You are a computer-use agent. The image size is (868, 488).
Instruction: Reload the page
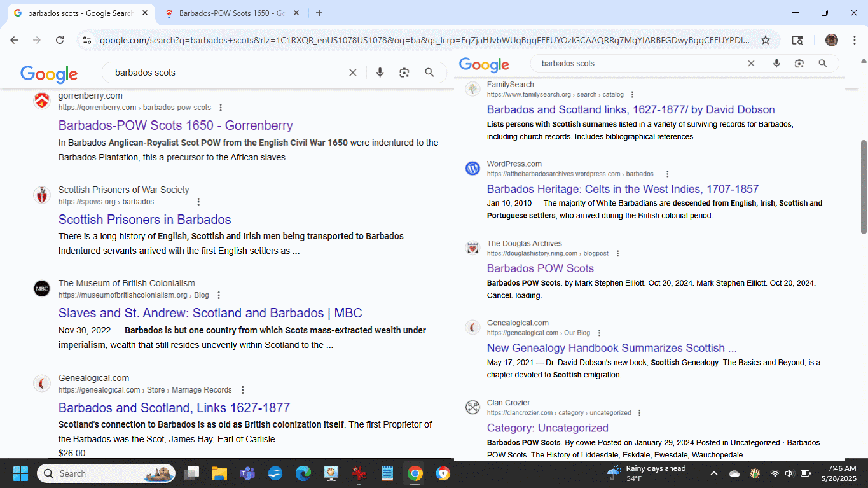60,40
